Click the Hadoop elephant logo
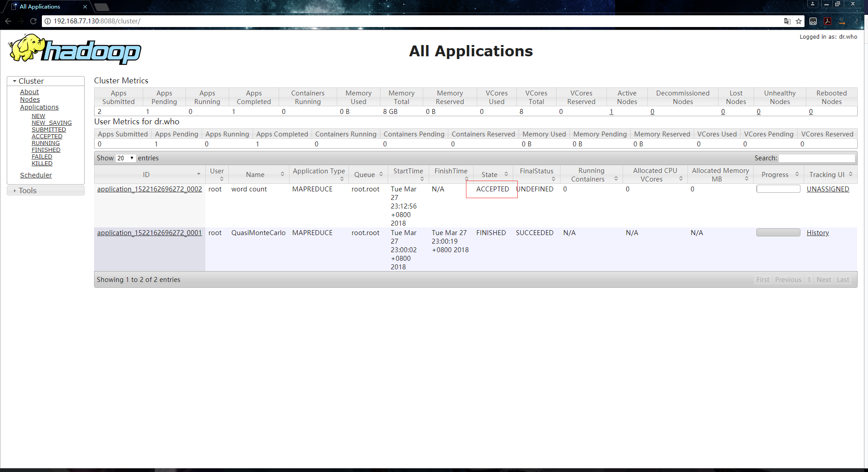This screenshot has height=472, width=868. pos(75,50)
